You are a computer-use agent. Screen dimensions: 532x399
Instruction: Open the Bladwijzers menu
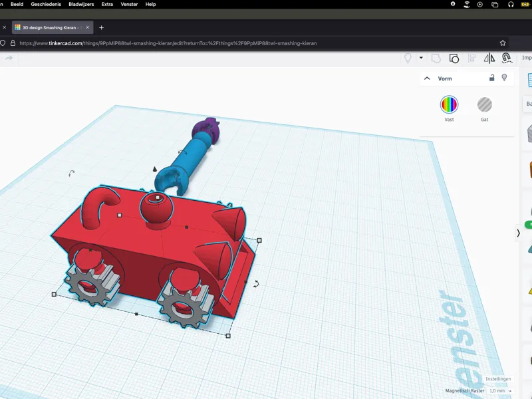point(81,4)
